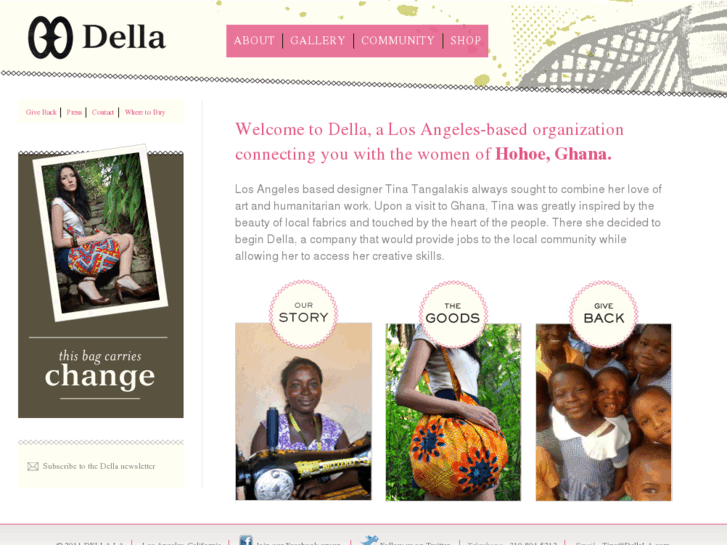Click the Give Back sidebar link
Image resolution: width=727 pixels, height=545 pixels.
[x=41, y=112]
